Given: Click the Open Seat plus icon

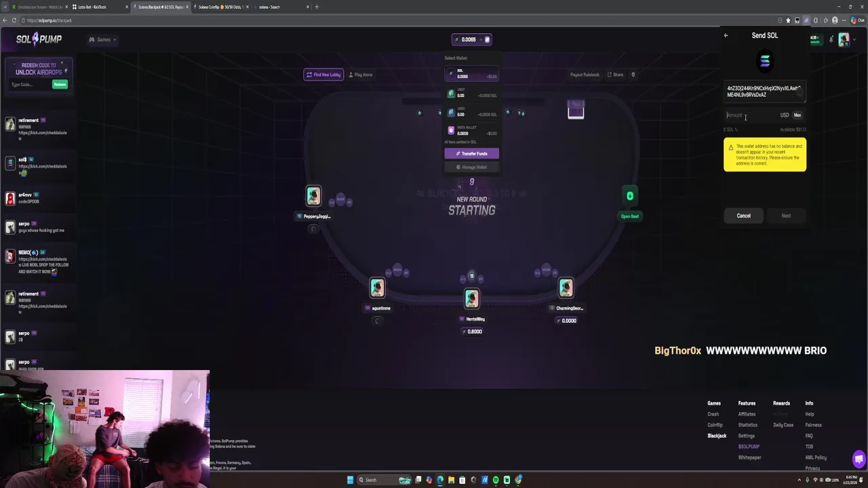Looking at the screenshot, I should point(630,196).
